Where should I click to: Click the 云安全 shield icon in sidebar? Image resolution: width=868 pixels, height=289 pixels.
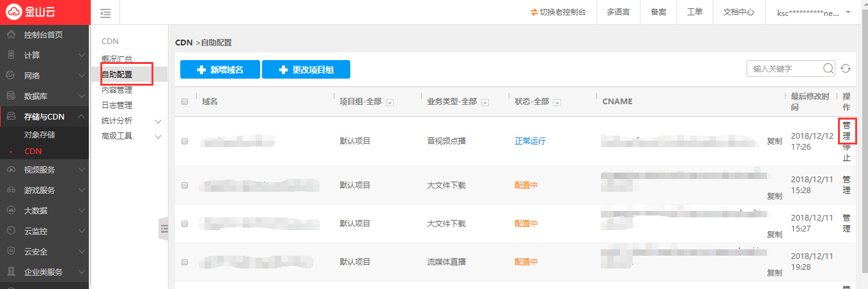(x=11, y=251)
